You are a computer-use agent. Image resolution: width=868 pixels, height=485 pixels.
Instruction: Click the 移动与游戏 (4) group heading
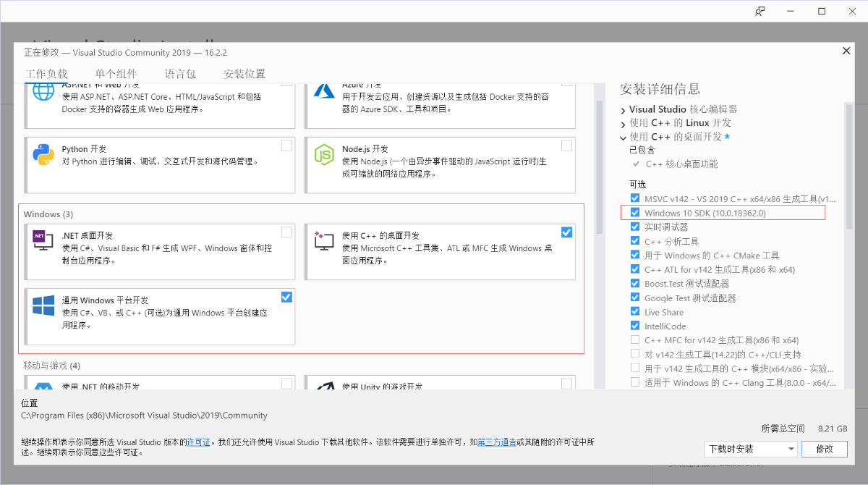click(x=52, y=366)
